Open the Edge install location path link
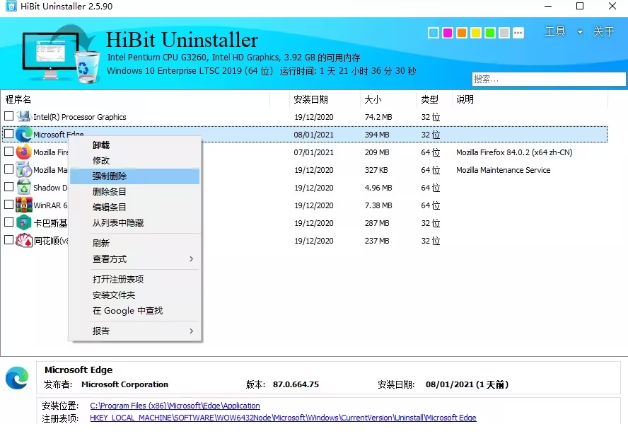Image resolution: width=628 pixels, height=437 pixels. click(x=175, y=406)
